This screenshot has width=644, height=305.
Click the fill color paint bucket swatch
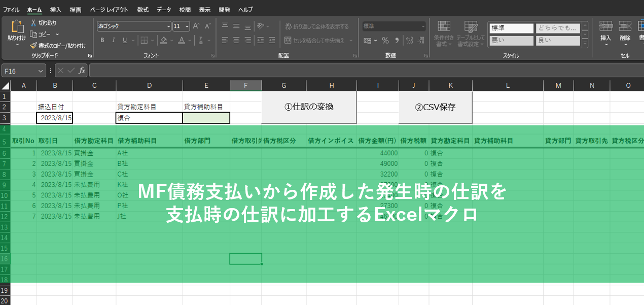[163, 41]
